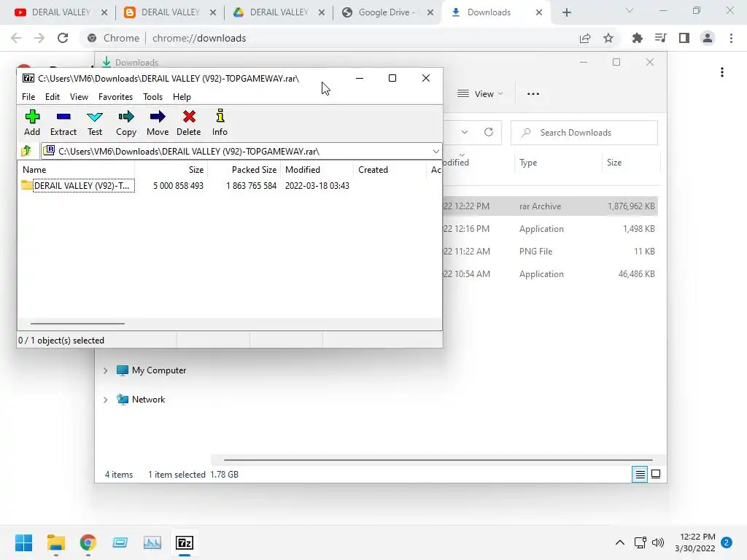This screenshot has height=560, width=747.
Task: Expand the Network tree node
Action: [x=105, y=400]
